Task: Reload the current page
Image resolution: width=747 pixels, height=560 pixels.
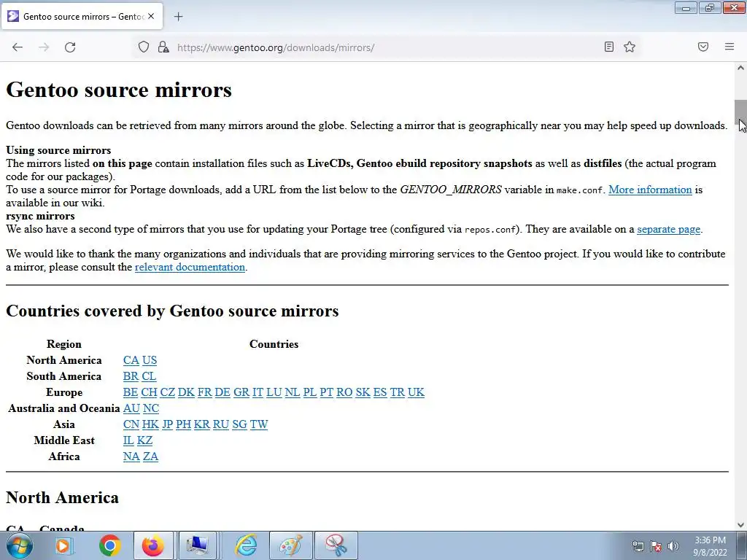Action: 70,47
